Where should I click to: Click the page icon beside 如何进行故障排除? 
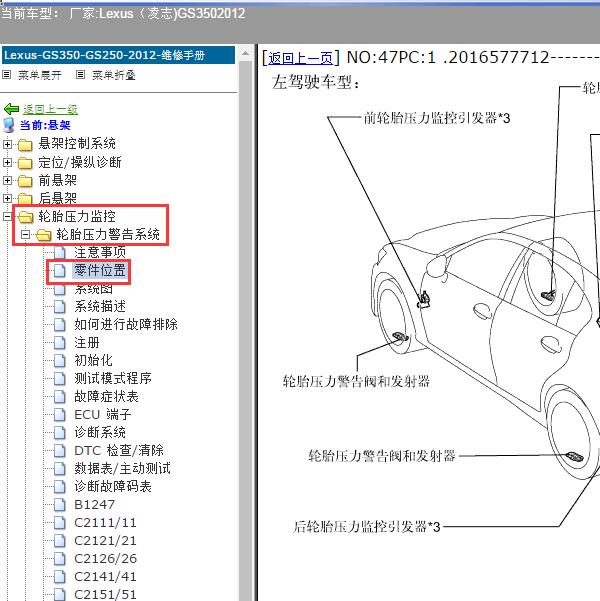click(59, 325)
